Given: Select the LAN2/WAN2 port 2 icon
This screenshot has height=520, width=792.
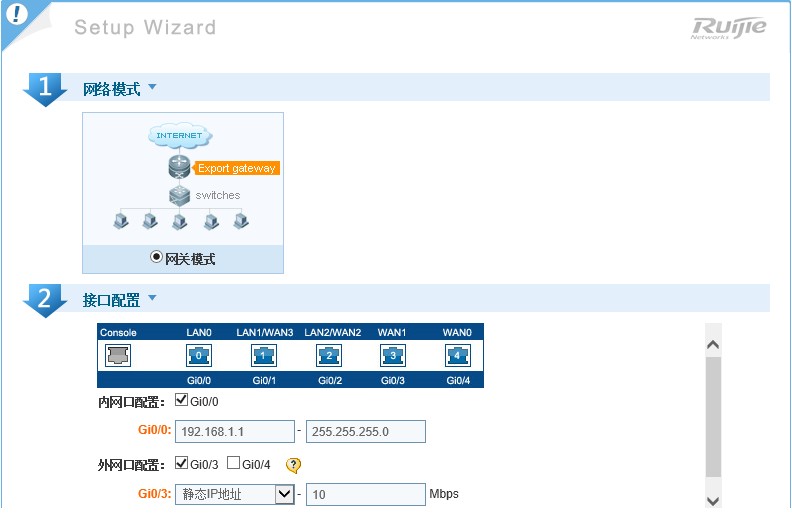Looking at the screenshot, I should [329, 355].
